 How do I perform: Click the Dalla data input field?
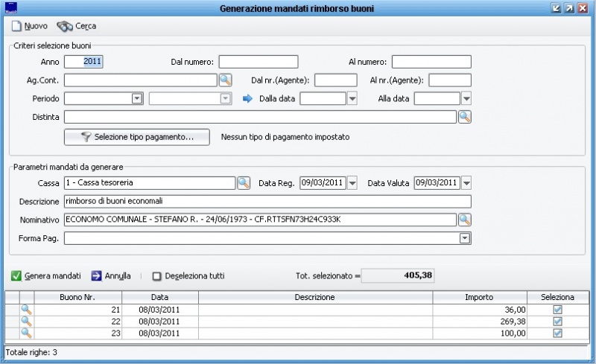323,99
